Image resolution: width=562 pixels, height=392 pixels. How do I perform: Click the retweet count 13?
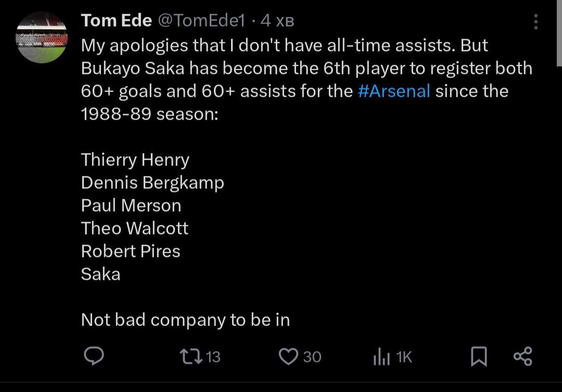click(213, 357)
